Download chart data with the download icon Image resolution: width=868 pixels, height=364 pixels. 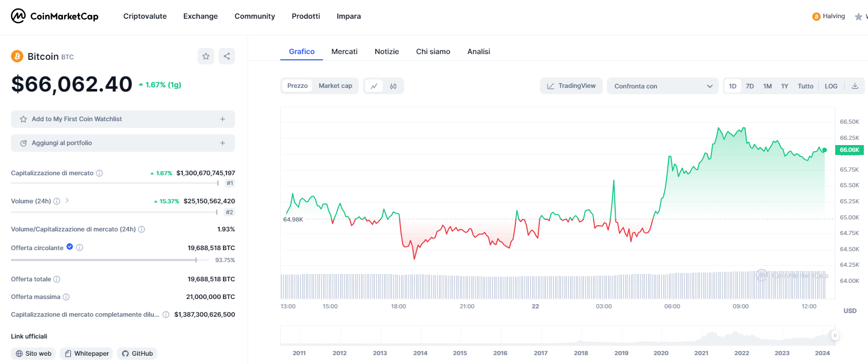(x=854, y=86)
